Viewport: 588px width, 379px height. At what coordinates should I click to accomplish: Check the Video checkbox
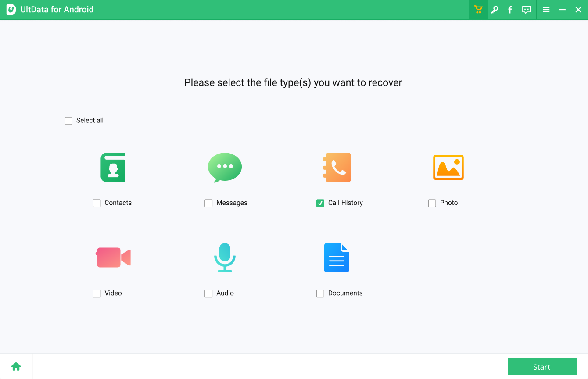(97, 293)
